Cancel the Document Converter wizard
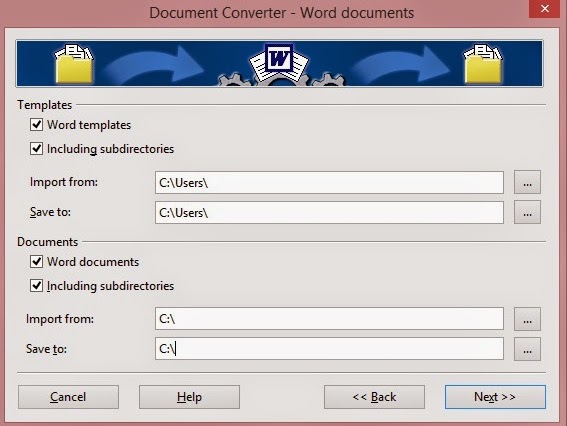This screenshot has width=567, height=426. tap(68, 397)
